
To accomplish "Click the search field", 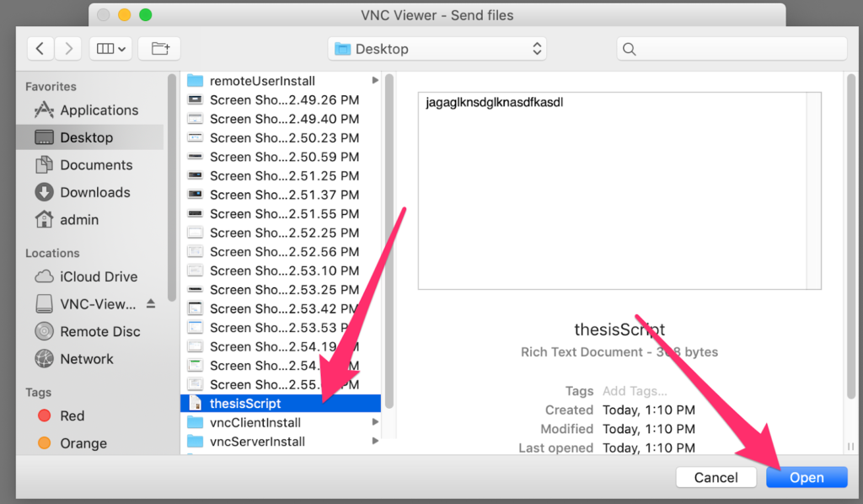I will tap(732, 49).
